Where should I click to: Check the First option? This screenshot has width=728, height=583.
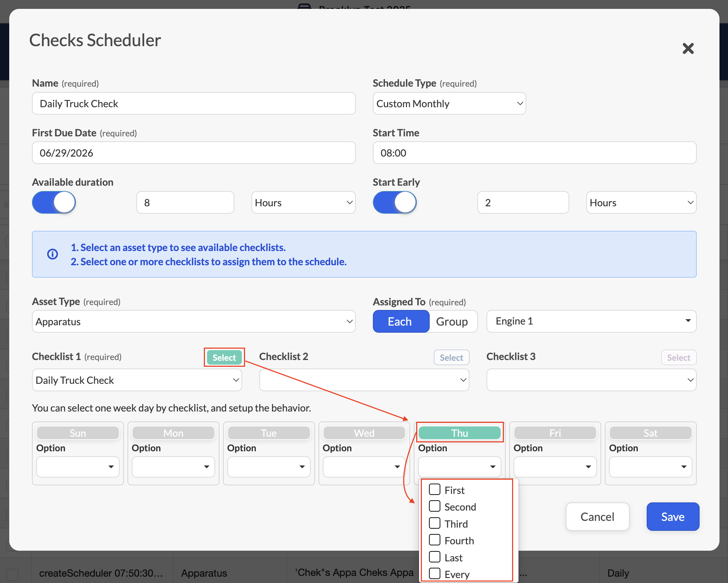coord(435,490)
